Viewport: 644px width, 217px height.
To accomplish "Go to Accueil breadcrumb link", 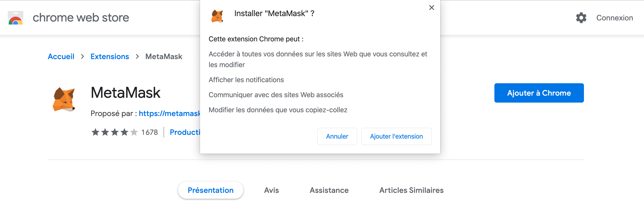I will click(61, 56).
